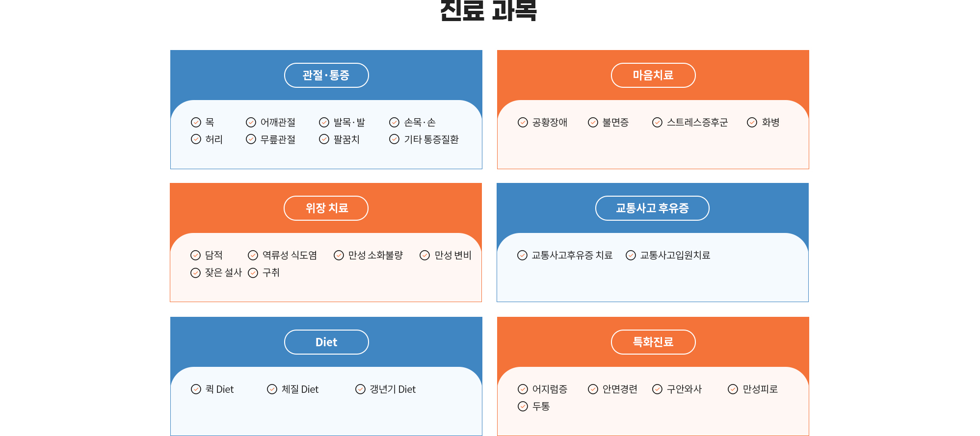This screenshot has height=436, width=980.
Task: Select the 위장 치료 category button
Action: 326,208
